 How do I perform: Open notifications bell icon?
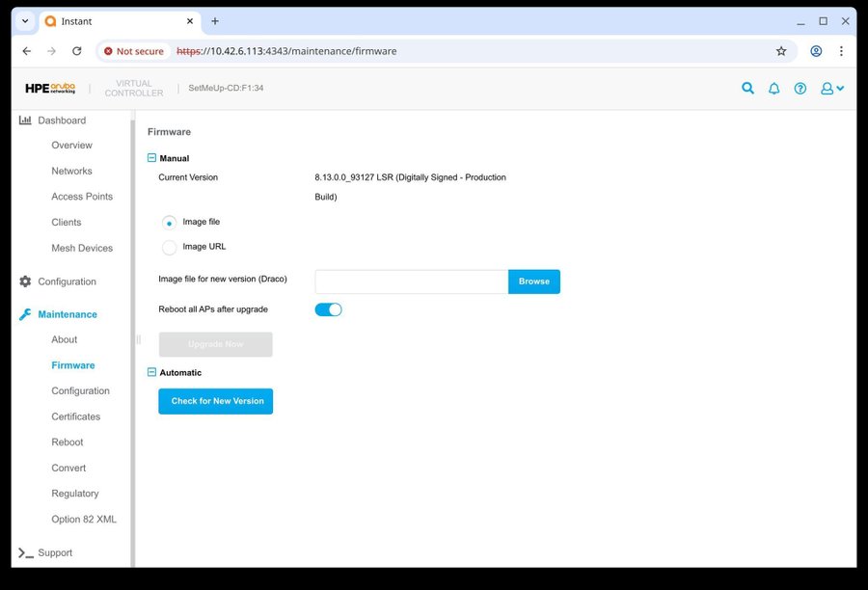[773, 88]
